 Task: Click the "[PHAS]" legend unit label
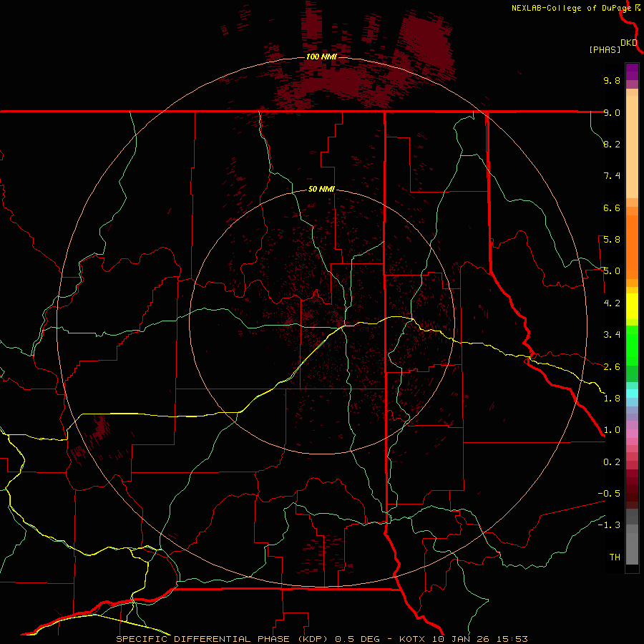click(605, 50)
